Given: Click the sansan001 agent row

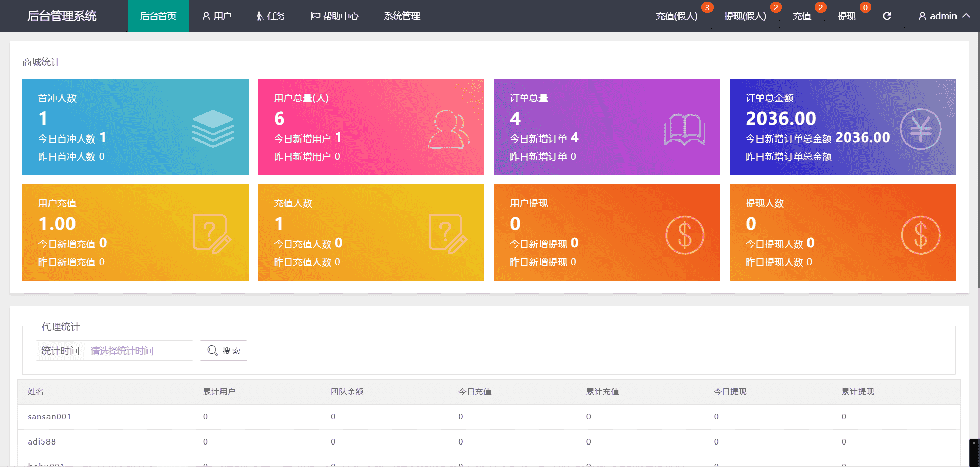Looking at the screenshot, I should click(x=50, y=417).
